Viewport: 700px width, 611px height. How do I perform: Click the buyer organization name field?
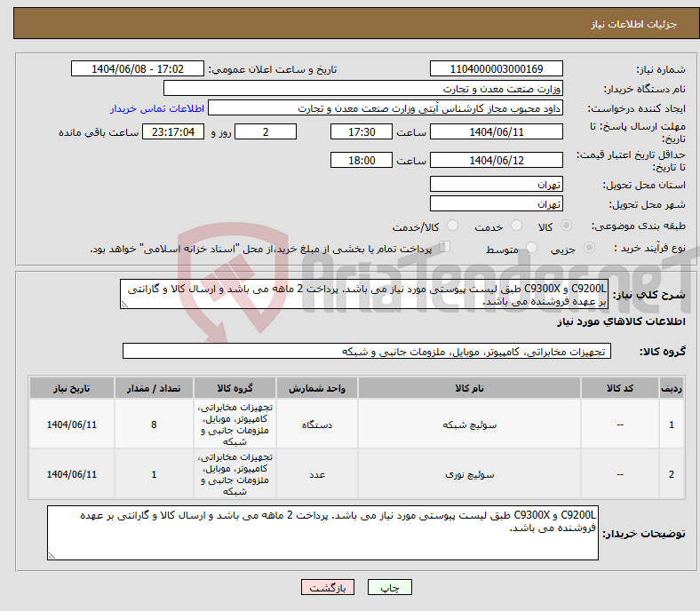point(363,89)
